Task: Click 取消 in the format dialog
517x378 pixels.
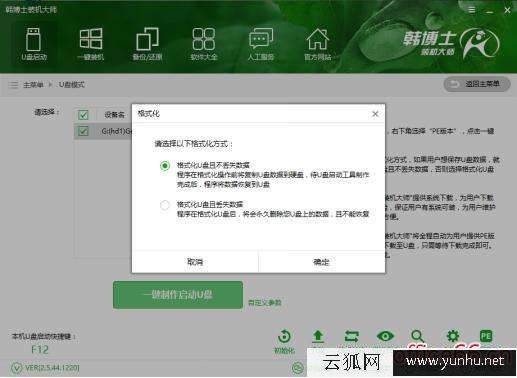Action: (x=195, y=262)
